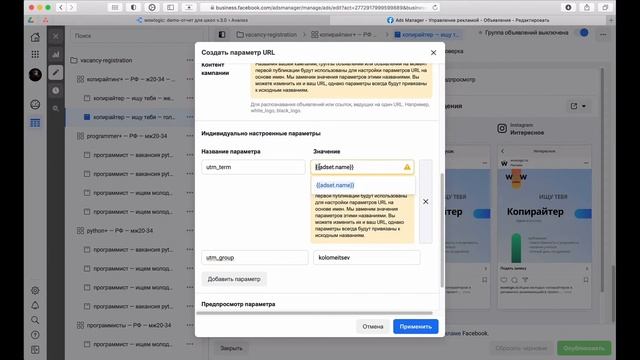Viewport: 640px width, 360px height.
Task: Click the account profile avatar
Action: tap(35, 75)
